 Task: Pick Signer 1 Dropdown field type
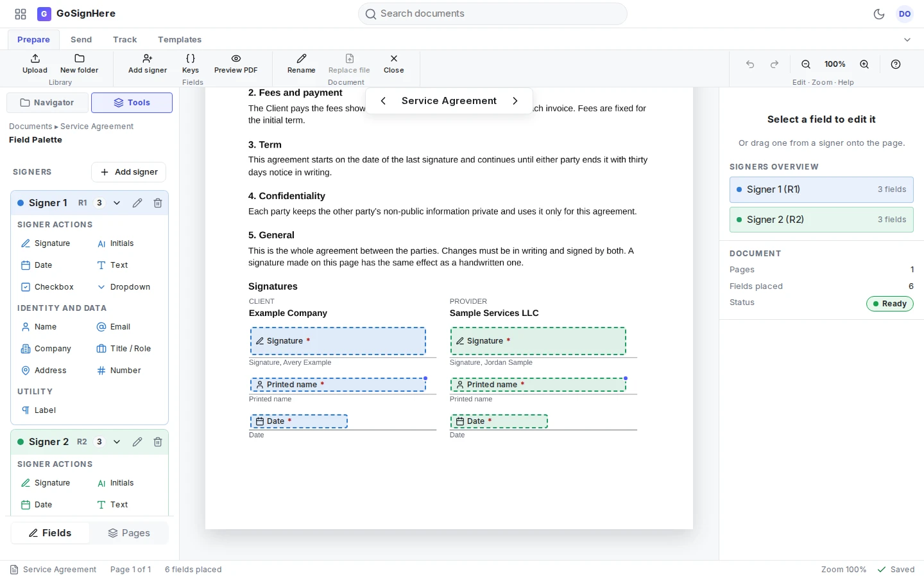pyautogui.click(x=124, y=287)
